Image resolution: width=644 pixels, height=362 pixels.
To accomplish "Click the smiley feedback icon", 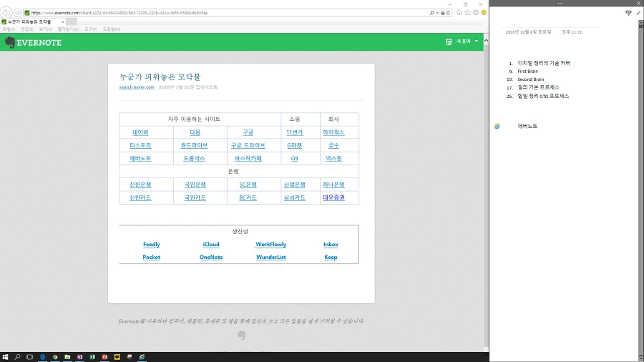I will click(484, 13).
